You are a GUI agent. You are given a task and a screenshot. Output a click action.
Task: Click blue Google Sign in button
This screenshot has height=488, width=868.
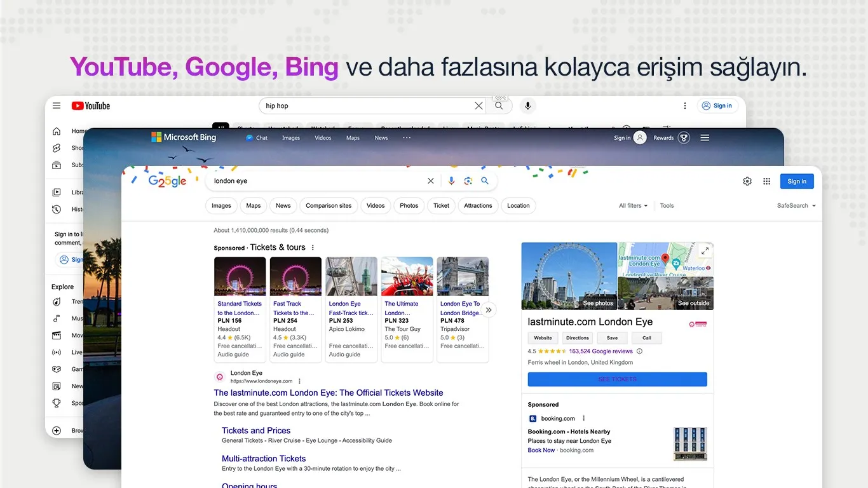(x=797, y=181)
